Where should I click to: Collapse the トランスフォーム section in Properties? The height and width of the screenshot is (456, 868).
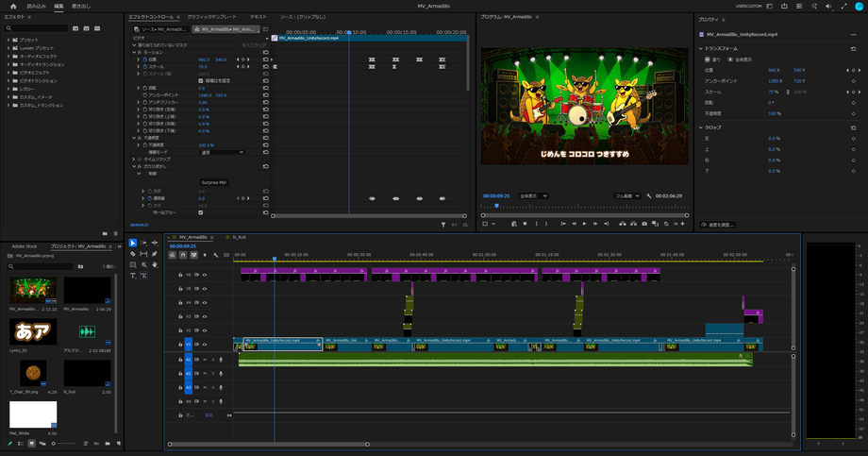[x=701, y=49]
